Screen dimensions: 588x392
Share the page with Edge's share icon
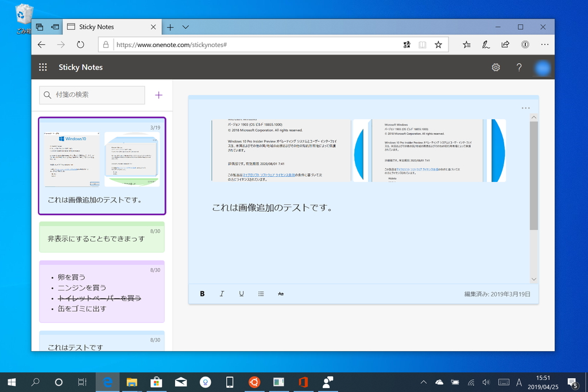(x=505, y=44)
